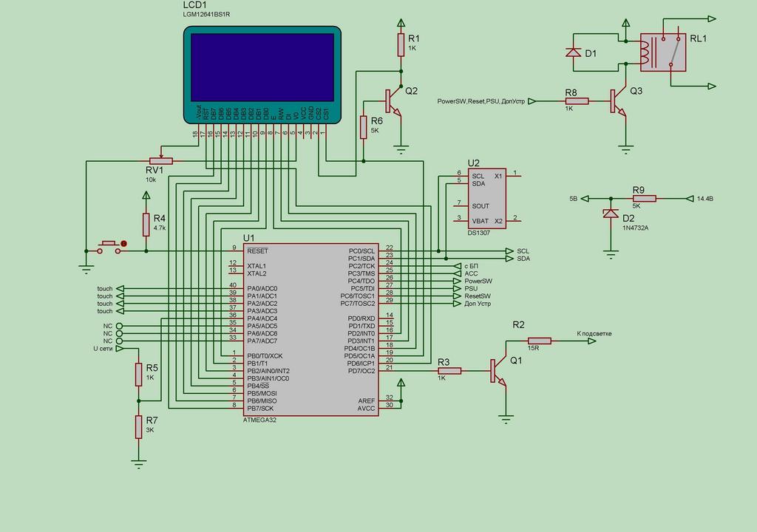Select resistor R8 on Q3 base
757x532 pixels.
pyautogui.click(x=576, y=101)
